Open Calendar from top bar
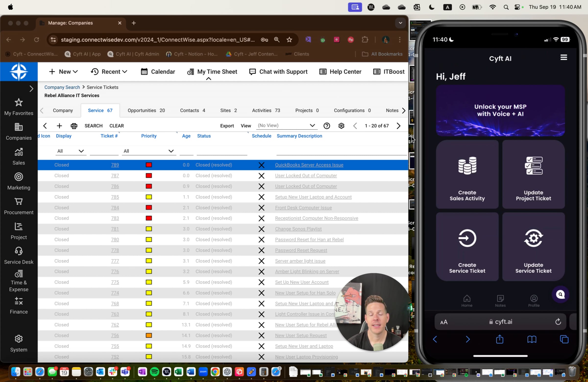The width and height of the screenshot is (588, 382). [x=158, y=72]
